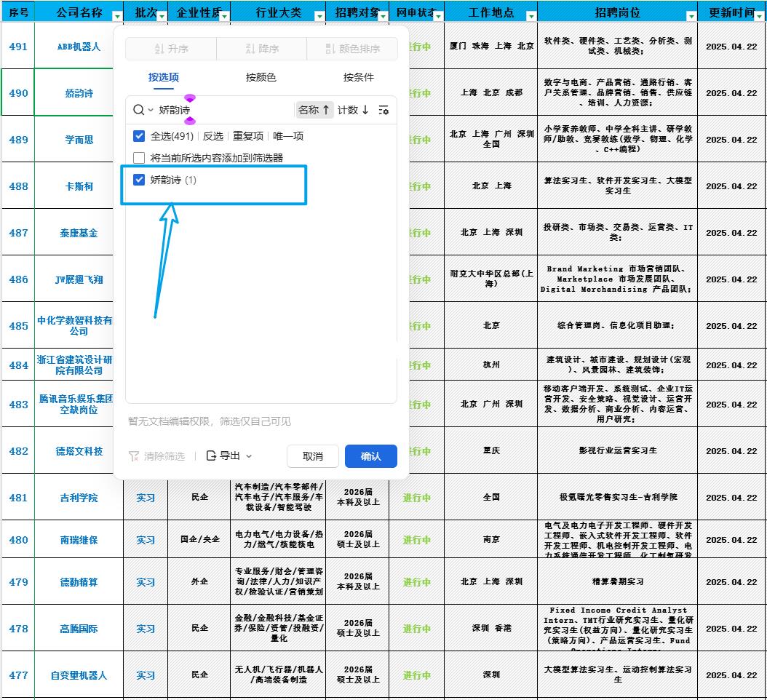Select 唯一项 unique option
767x700 pixels.
(288, 136)
